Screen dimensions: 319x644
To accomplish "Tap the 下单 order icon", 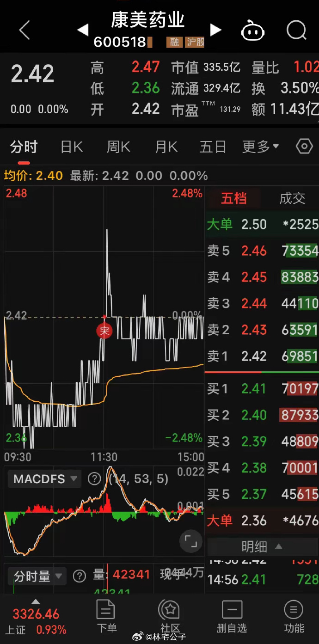I will tap(106, 617).
